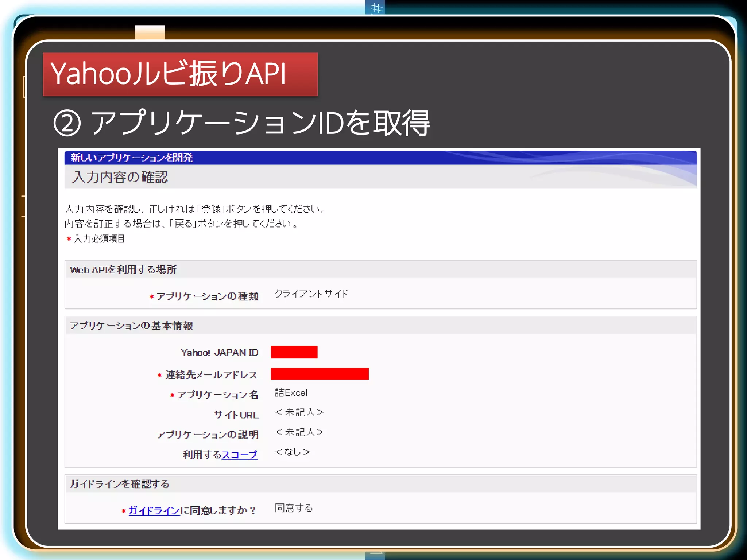Click the <なし> scope value
The height and width of the screenshot is (560, 747).
pyautogui.click(x=293, y=452)
